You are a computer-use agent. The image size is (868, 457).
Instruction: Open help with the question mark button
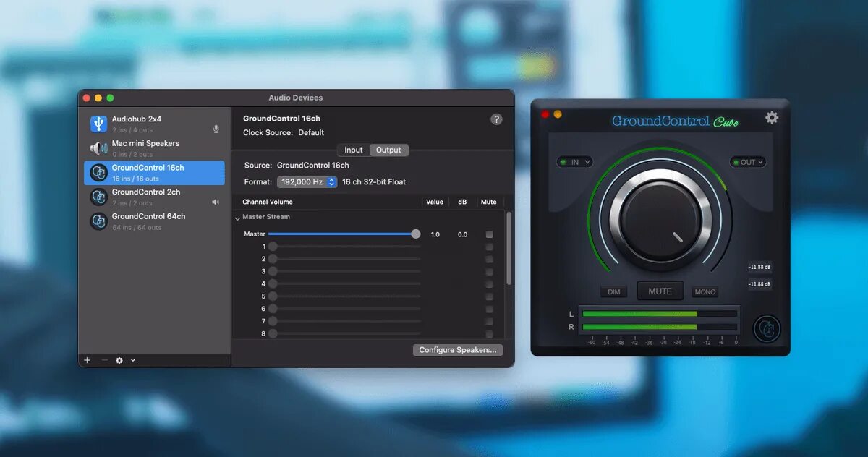coord(496,119)
